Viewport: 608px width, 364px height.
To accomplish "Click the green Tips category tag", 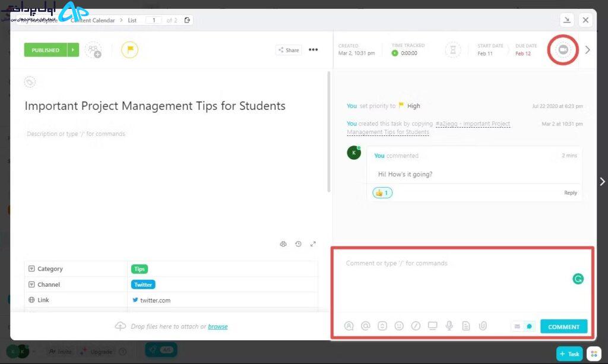I will pyautogui.click(x=140, y=269).
